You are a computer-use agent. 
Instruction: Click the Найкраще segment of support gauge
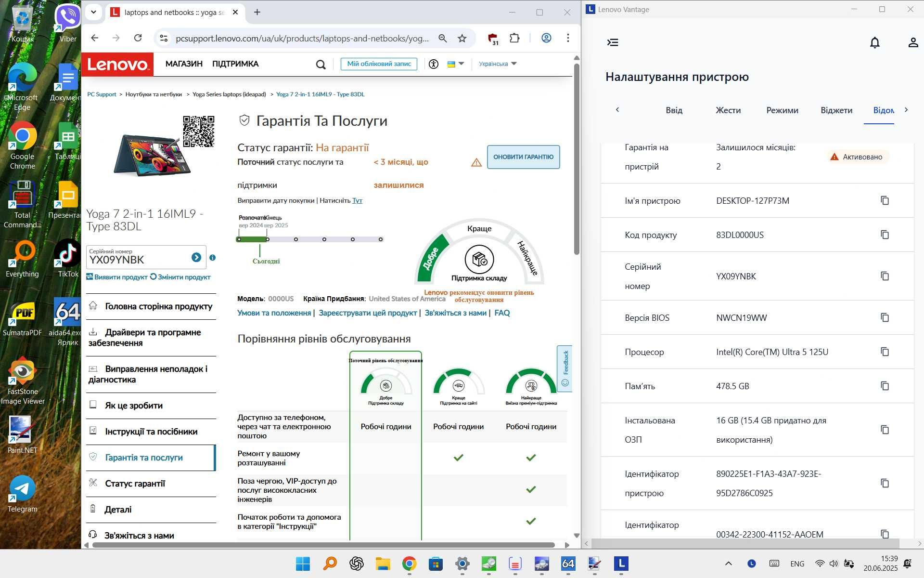(x=527, y=258)
